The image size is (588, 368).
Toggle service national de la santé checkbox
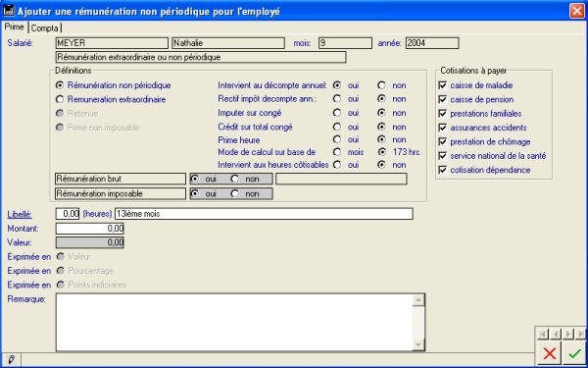(443, 155)
